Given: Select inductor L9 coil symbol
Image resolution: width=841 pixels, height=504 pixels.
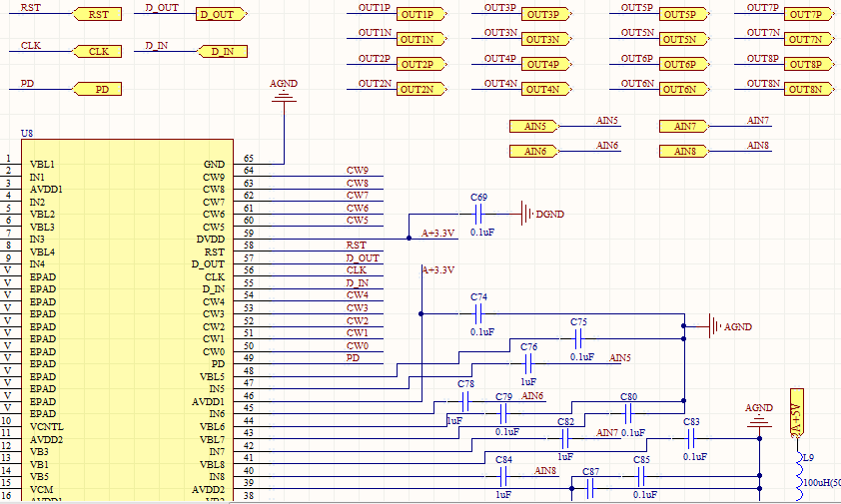Looking at the screenshot, I should (x=799, y=476).
